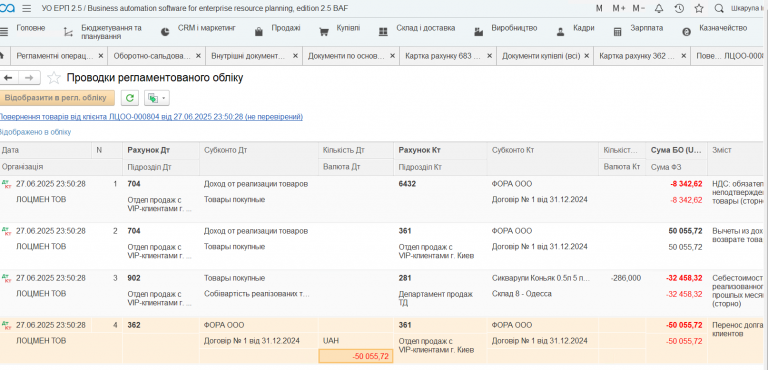The image size is (768, 370).
Task: Click Склад 8 - Одесса cell
Action: (522, 294)
